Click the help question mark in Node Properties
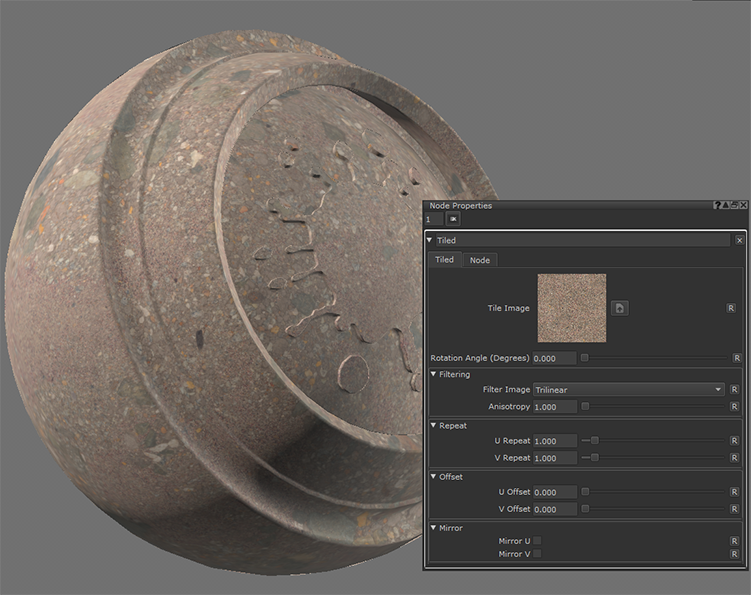Image resolution: width=751 pixels, height=595 pixels. (x=717, y=205)
